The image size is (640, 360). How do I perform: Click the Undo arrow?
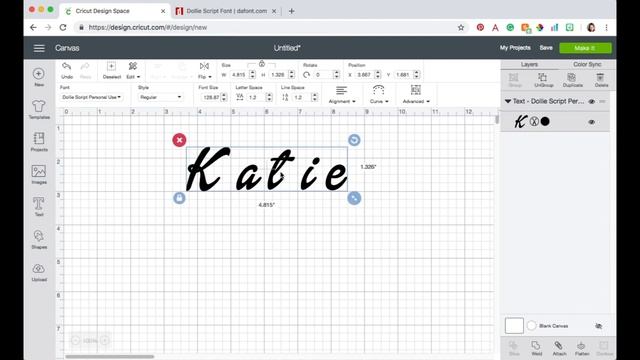point(67,67)
